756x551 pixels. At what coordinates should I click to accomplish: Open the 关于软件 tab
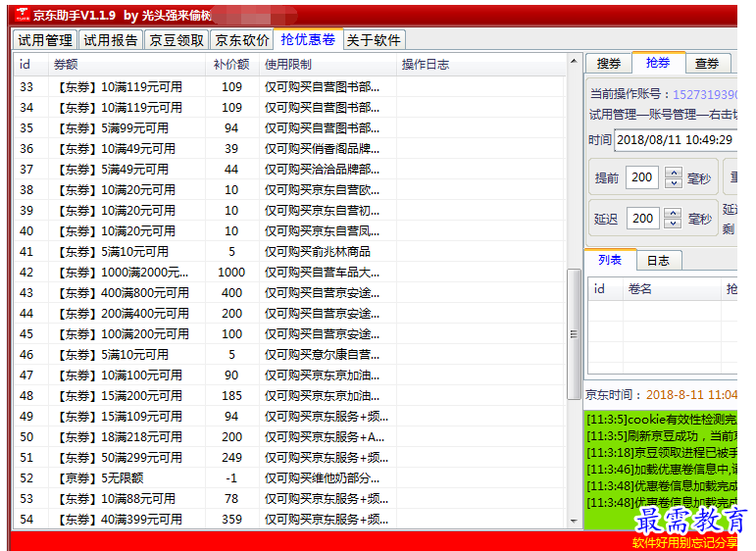point(374,40)
